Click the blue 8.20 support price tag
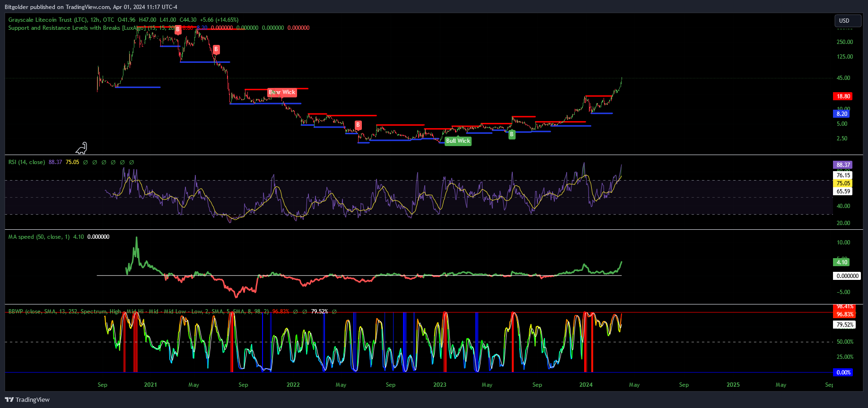This screenshot has width=868, height=408. coord(842,114)
